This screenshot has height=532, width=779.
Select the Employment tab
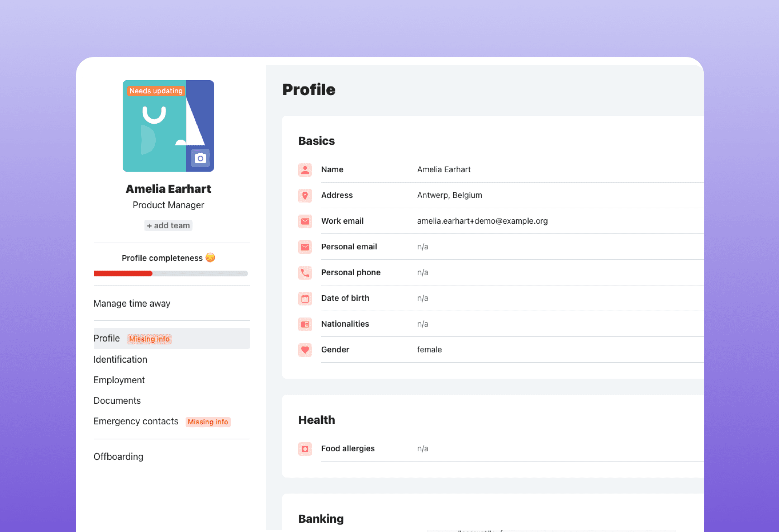[119, 379]
